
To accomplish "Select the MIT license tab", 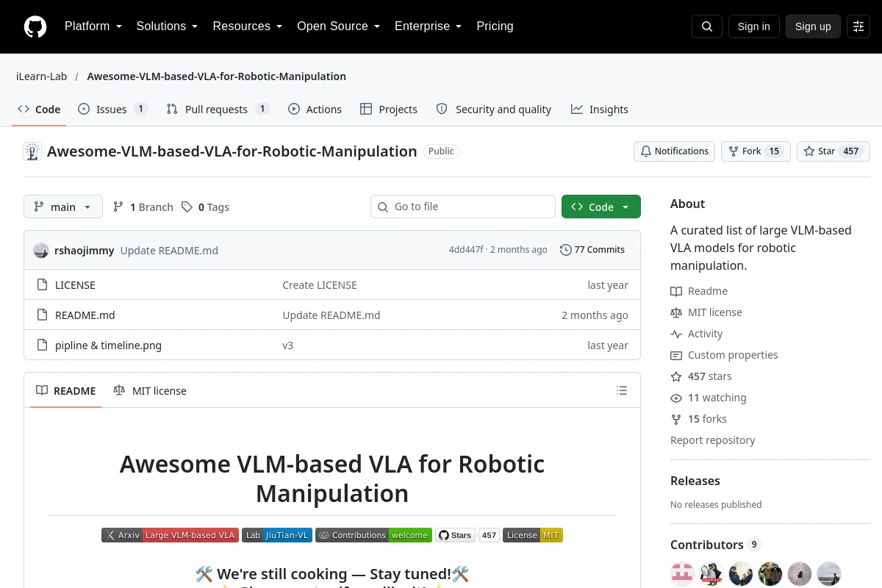I will (150, 391).
